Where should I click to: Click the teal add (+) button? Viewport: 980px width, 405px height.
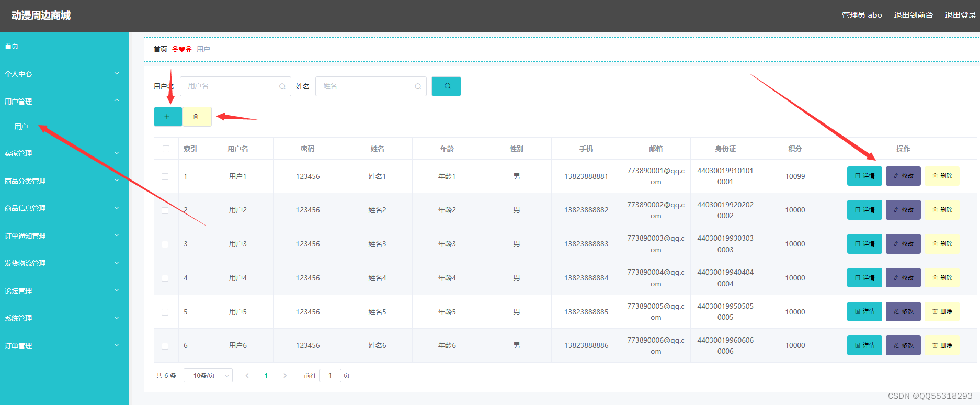tap(168, 117)
